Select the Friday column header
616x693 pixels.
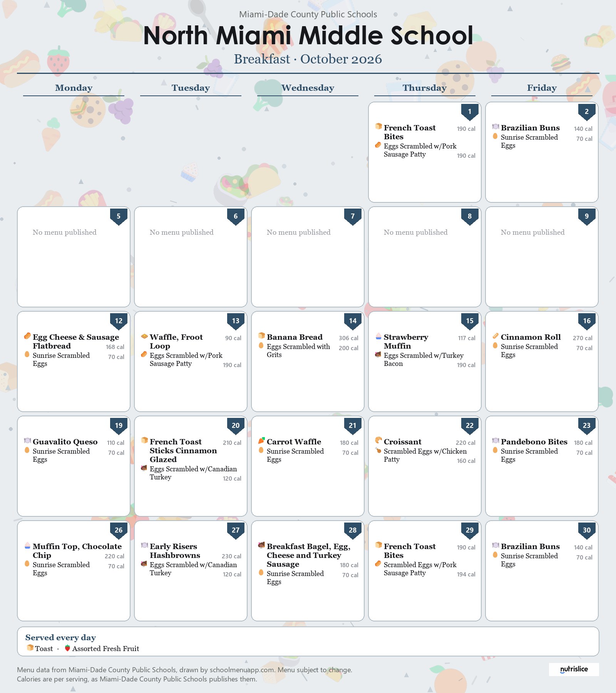[x=542, y=88]
